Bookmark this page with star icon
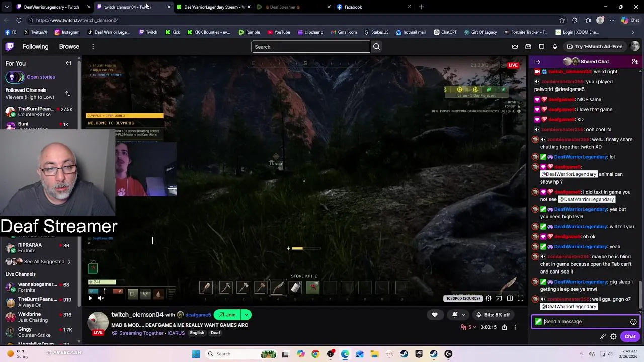 click(x=562, y=20)
